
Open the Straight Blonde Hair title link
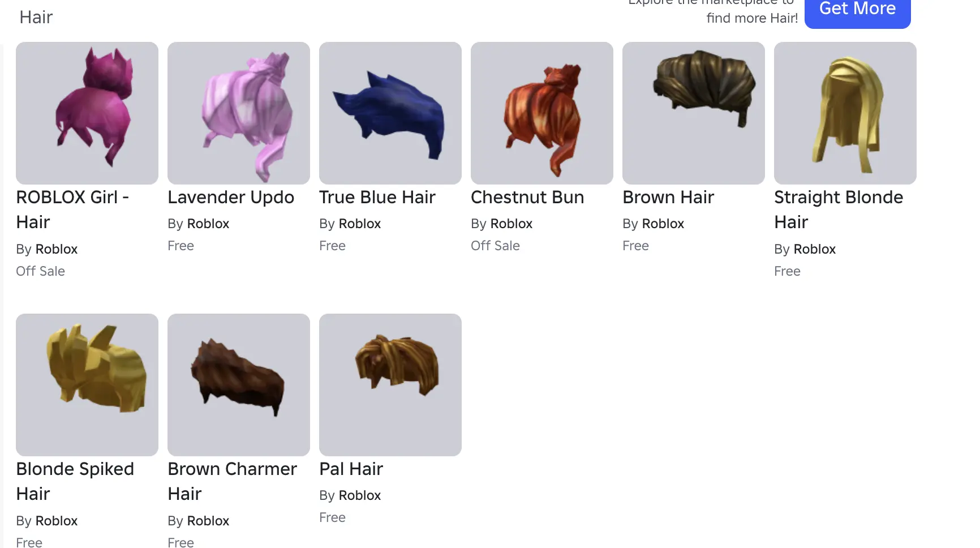coord(839,209)
